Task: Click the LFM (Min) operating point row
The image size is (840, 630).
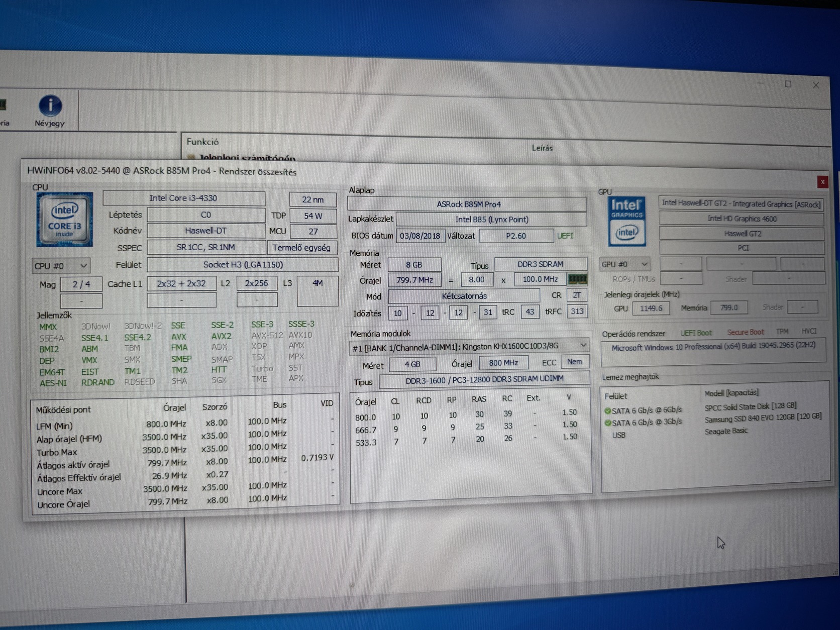Action: click(x=185, y=424)
